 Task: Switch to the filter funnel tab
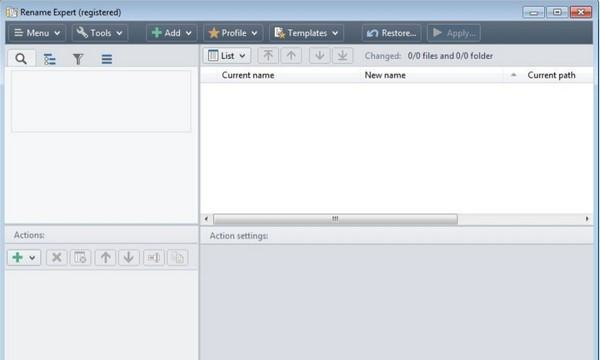(x=78, y=59)
